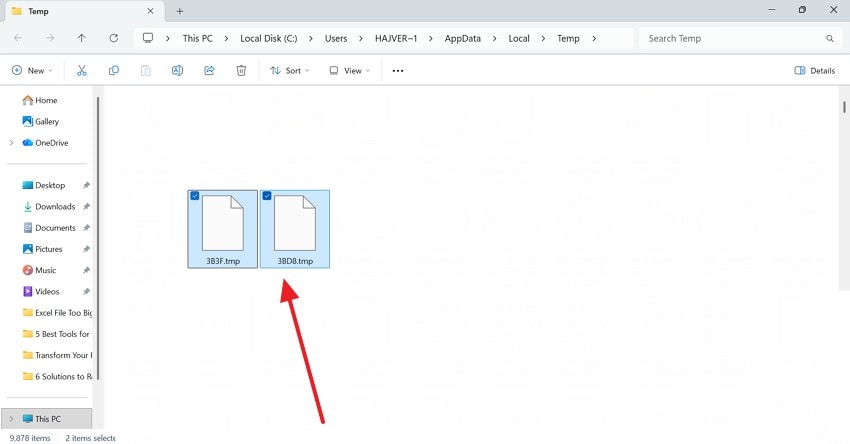Click the Paste clipboard icon

pyautogui.click(x=145, y=70)
